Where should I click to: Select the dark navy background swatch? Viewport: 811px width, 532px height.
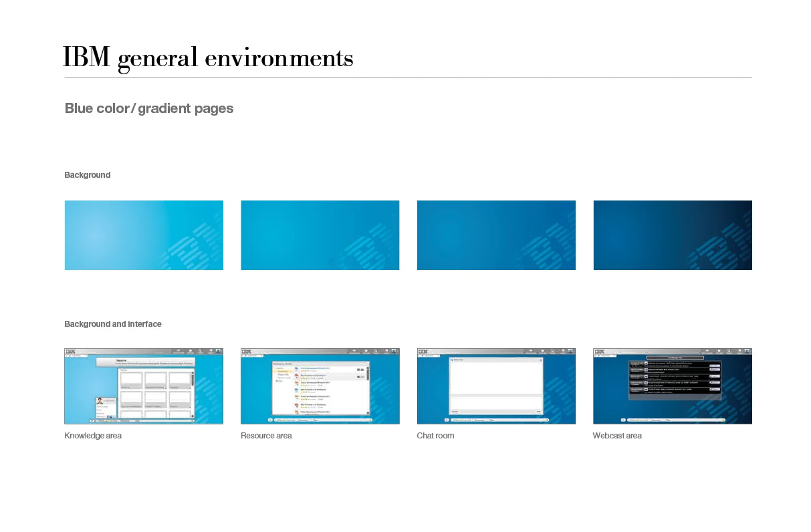click(x=673, y=235)
